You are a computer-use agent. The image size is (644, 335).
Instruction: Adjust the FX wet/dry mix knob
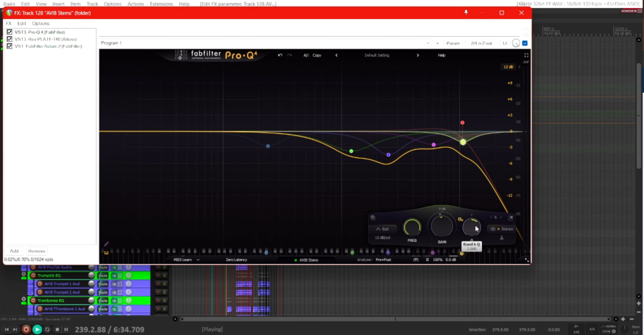click(x=516, y=43)
